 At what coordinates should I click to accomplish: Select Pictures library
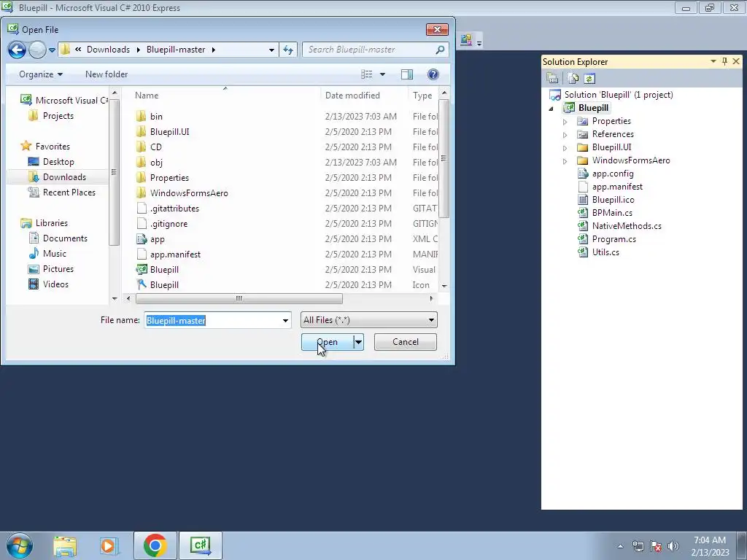pyautogui.click(x=52, y=268)
